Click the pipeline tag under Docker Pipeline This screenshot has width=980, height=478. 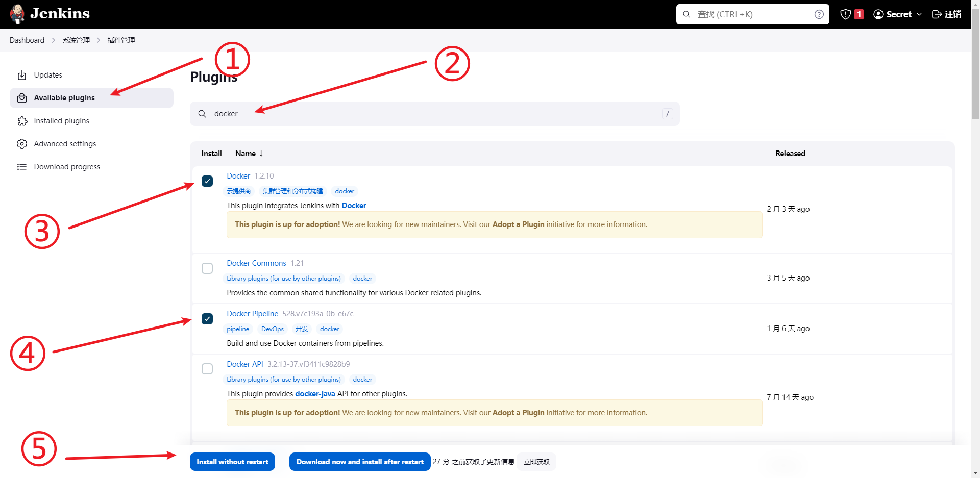pos(238,329)
